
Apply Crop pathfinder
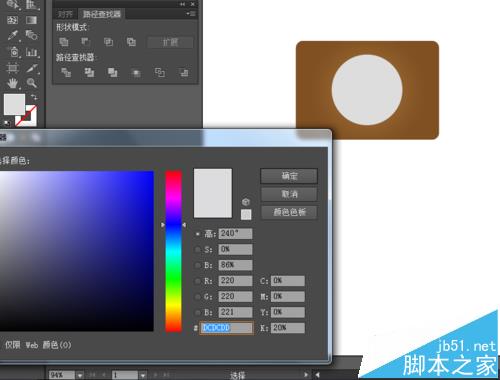[x=136, y=72]
